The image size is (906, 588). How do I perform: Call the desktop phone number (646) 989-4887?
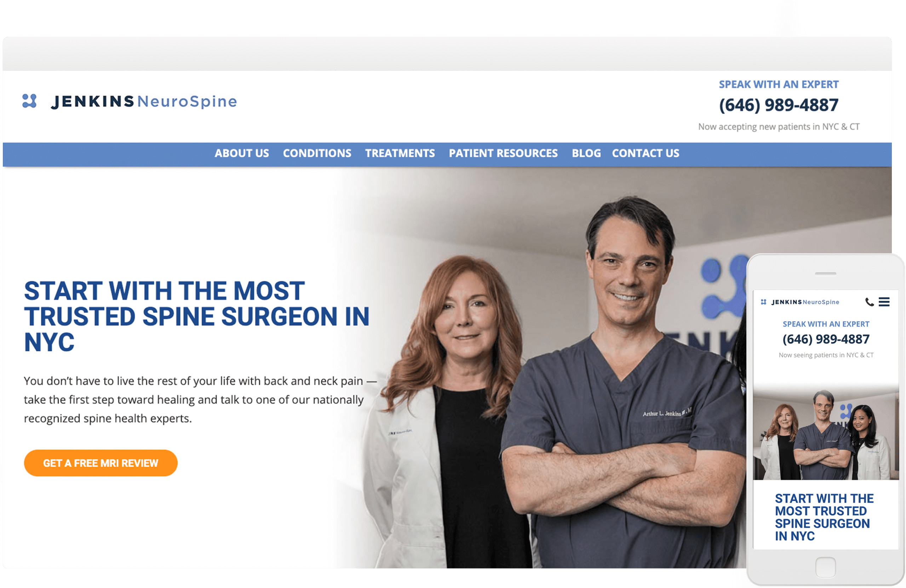(x=779, y=105)
